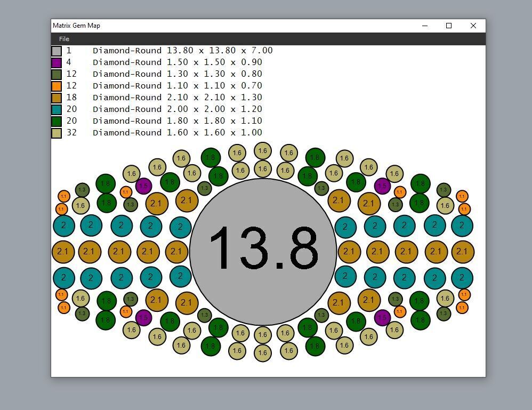Click quantity 4 in the legend

pyautogui.click(x=69, y=62)
